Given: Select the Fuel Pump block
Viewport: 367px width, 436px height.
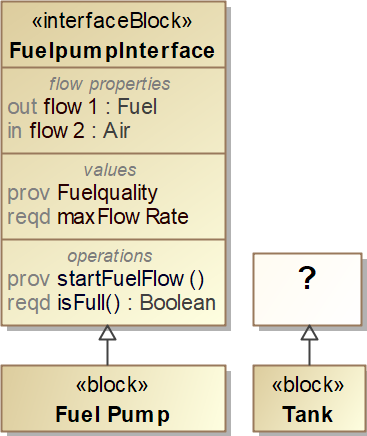Looking at the screenshot, I should pos(113,398).
